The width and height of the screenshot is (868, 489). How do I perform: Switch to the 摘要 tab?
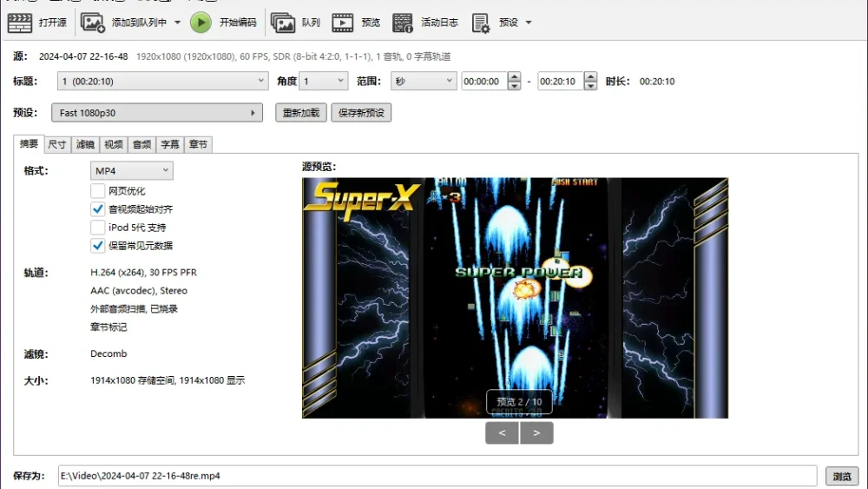click(x=29, y=144)
